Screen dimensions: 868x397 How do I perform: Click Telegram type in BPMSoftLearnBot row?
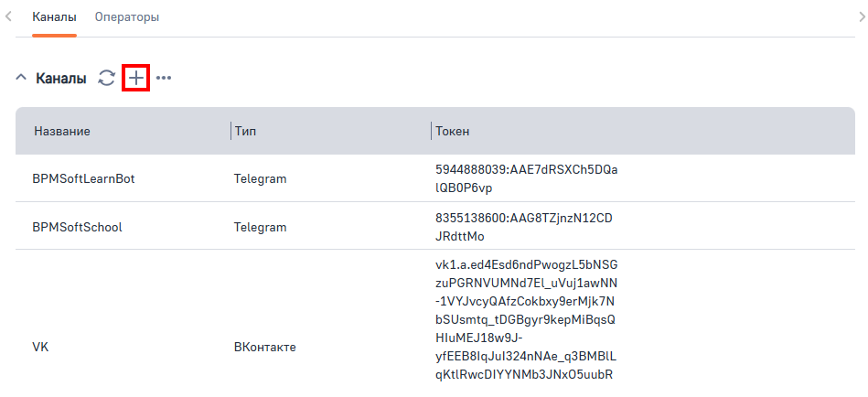click(x=261, y=179)
